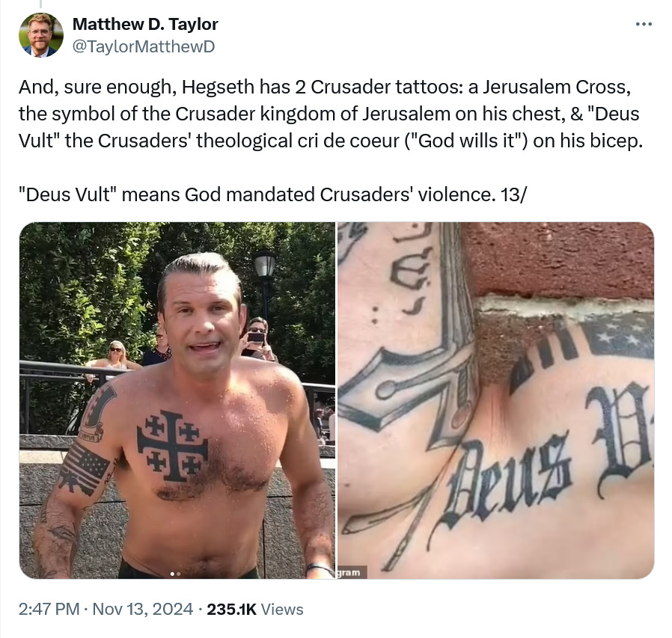
Task: Click the '"Deus Vult" means God mandated' sentence
Action: [x=272, y=194]
